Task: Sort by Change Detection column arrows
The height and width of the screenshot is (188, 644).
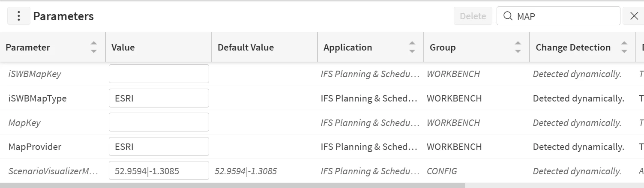Action: (x=624, y=47)
